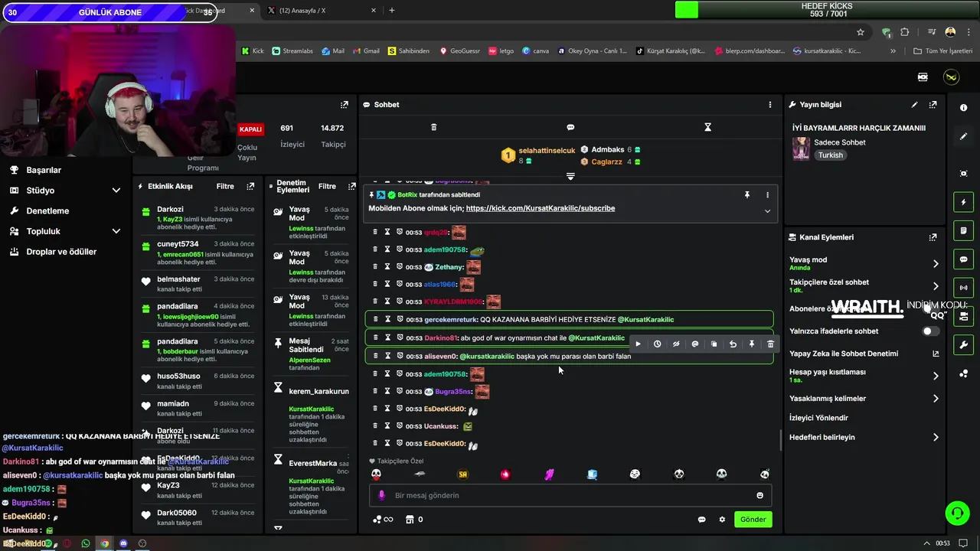Pop out Etkinlik Akışı panel
The height and width of the screenshot is (551, 980).
pos(250,186)
